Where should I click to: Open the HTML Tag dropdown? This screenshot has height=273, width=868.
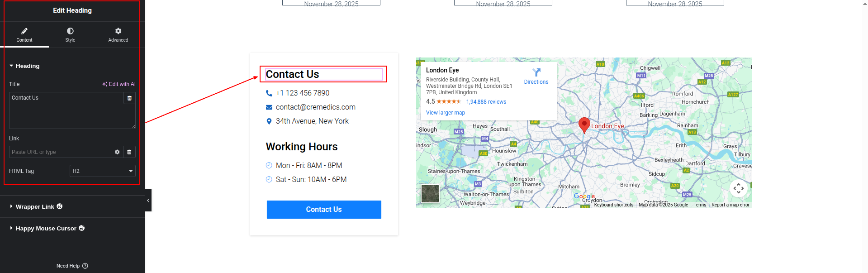(103, 171)
